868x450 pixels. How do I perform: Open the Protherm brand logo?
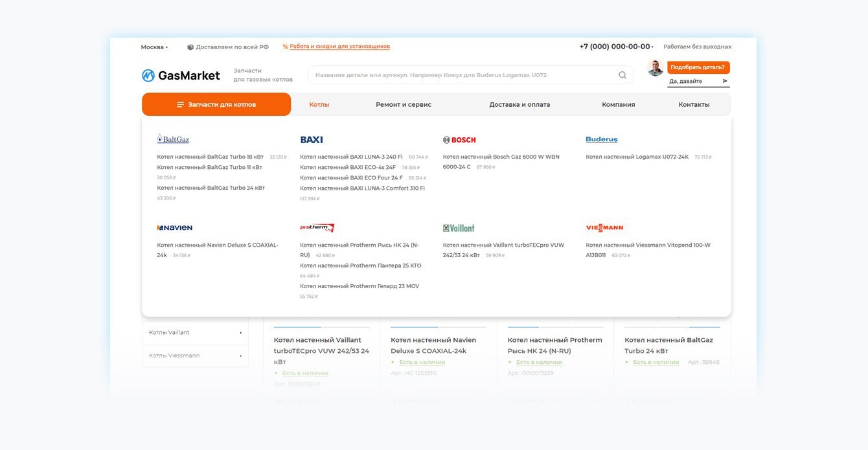[x=317, y=228]
